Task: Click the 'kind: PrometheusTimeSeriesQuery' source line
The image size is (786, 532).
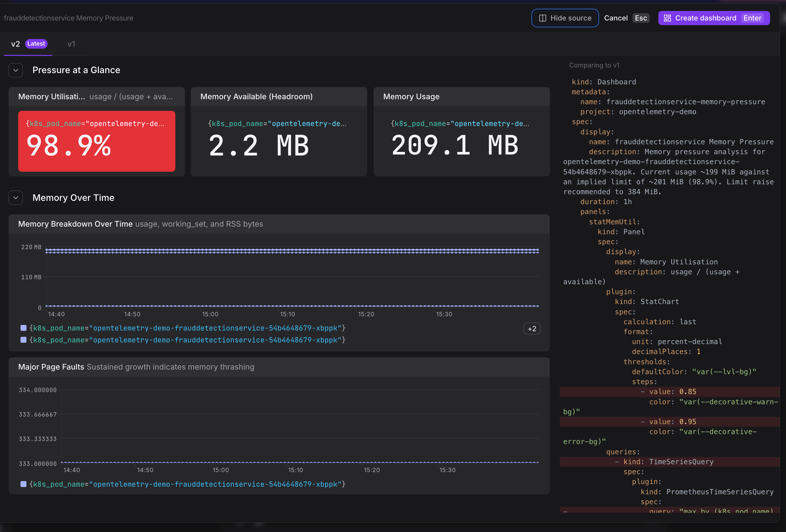Action: click(x=707, y=492)
